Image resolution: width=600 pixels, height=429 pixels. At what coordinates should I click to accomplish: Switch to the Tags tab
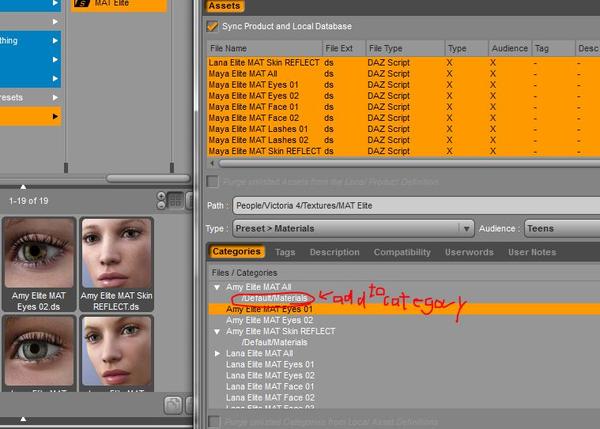tap(285, 252)
